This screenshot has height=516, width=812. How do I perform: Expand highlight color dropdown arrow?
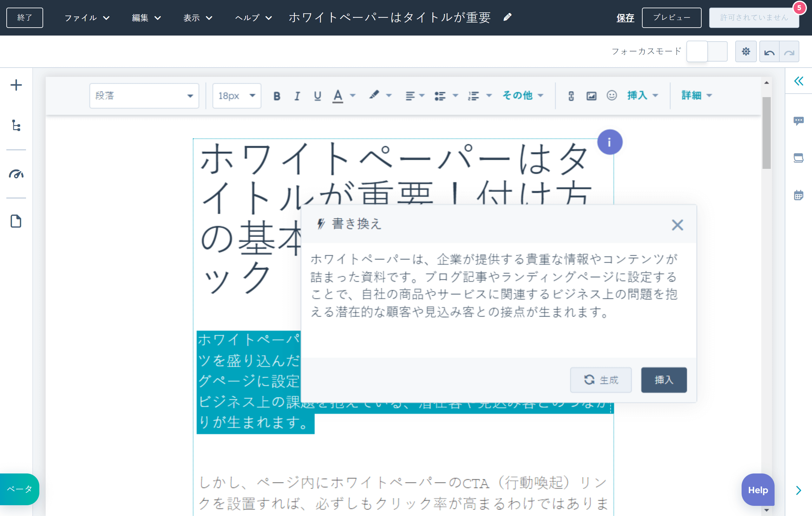389,96
